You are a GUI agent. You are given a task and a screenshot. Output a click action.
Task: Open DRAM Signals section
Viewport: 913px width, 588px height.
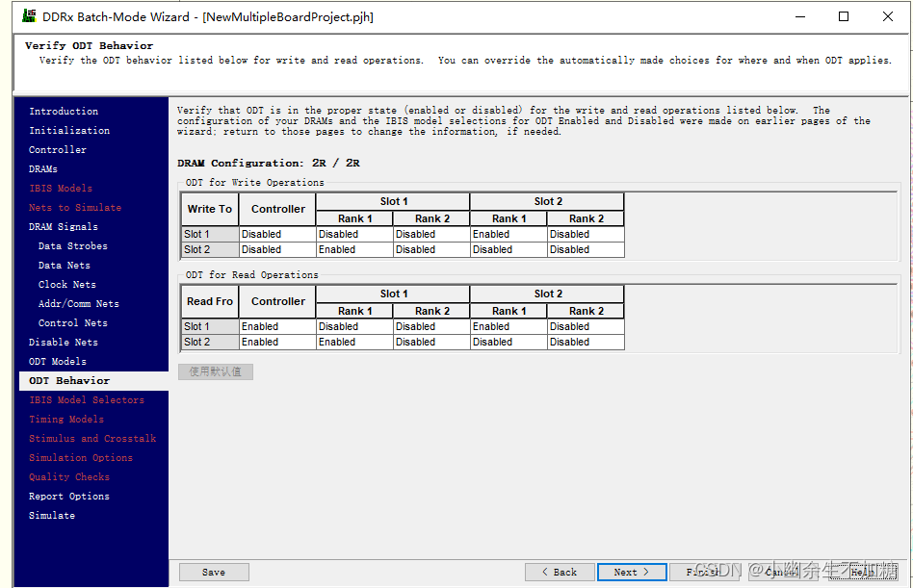[x=64, y=226]
